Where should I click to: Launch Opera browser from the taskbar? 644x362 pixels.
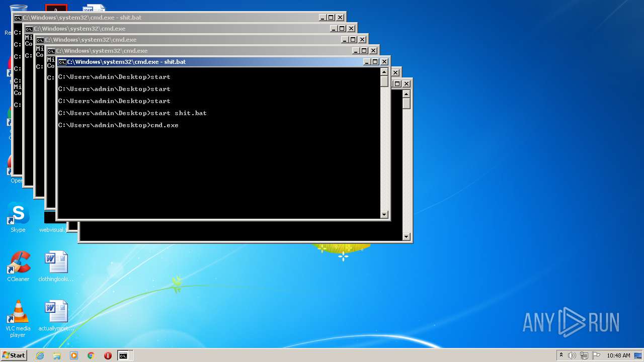(x=108, y=355)
